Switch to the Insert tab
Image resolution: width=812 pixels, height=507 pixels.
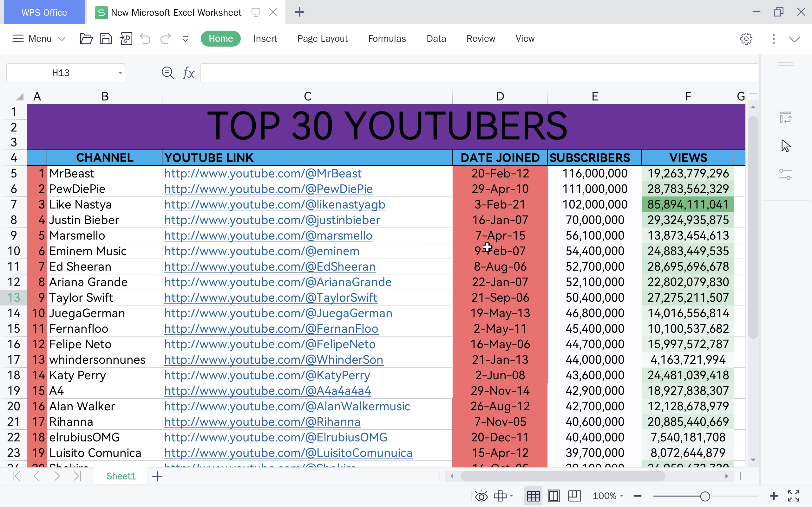coord(265,39)
